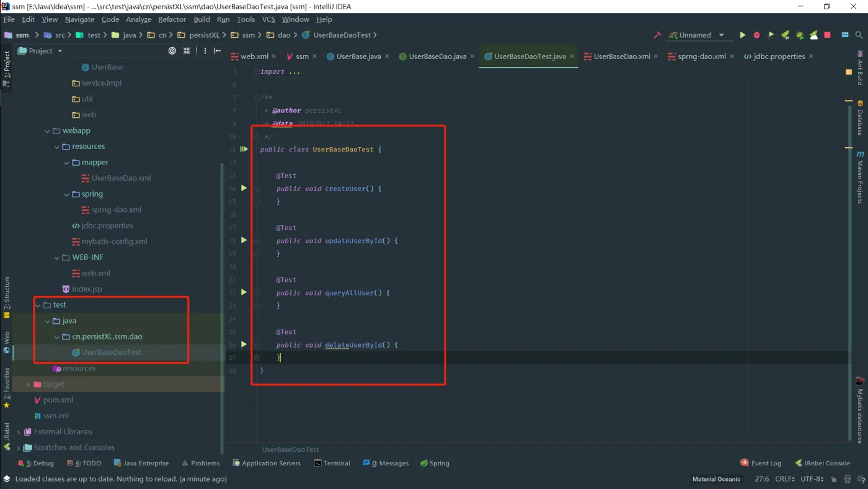Open the Maven Projects side tool window
This screenshot has height=489, width=868.
pyautogui.click(x=860, y=177)
